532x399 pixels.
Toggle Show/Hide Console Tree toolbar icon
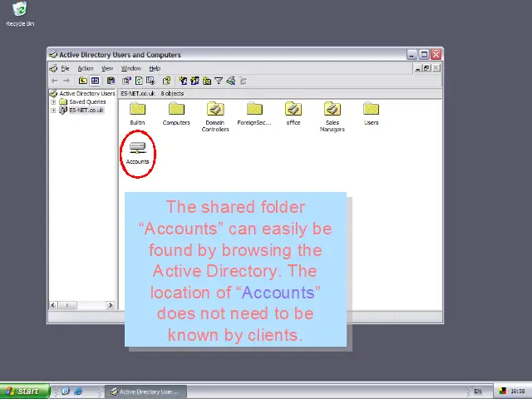coord(96,81)
